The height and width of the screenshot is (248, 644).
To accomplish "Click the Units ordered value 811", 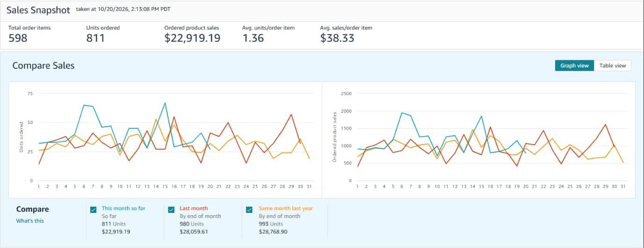I will click(x=95, y=38).
